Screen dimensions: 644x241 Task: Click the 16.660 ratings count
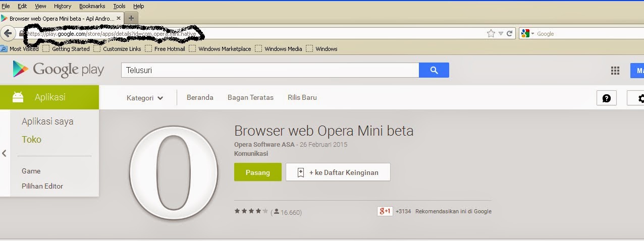291,212
